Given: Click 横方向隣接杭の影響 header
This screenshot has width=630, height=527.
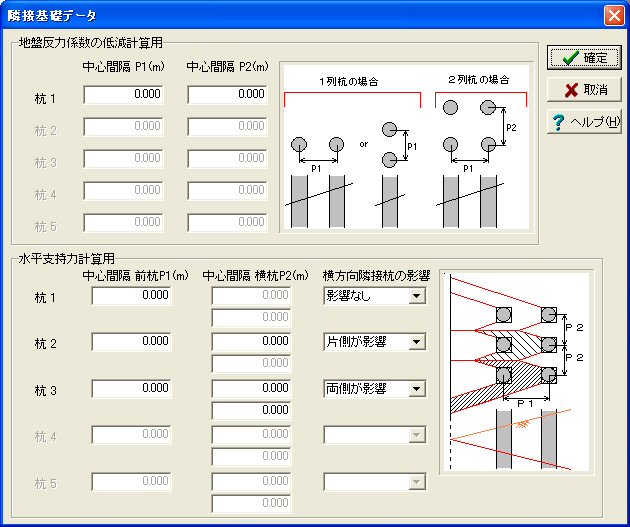Looking at the screenshot, I should 377,276.
